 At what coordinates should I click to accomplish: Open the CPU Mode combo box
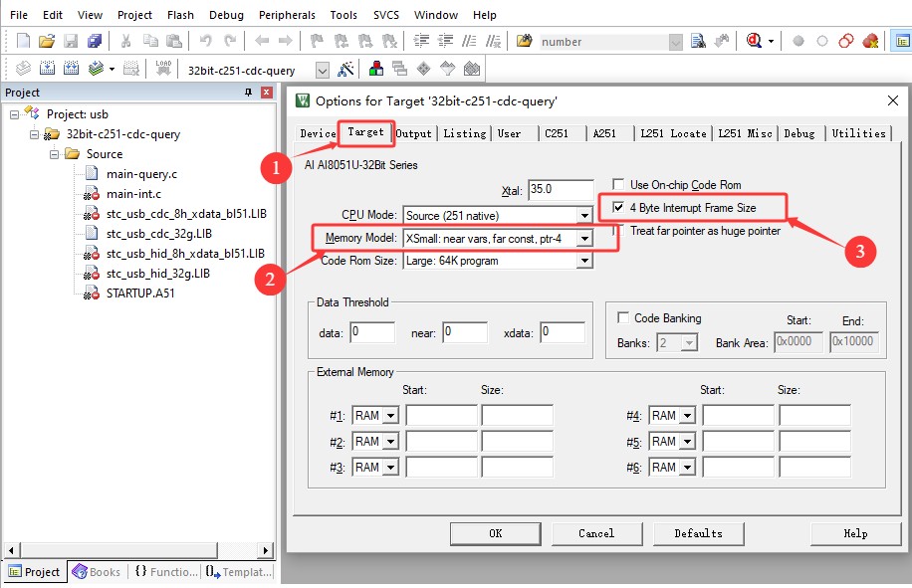[x=584, y=216]
